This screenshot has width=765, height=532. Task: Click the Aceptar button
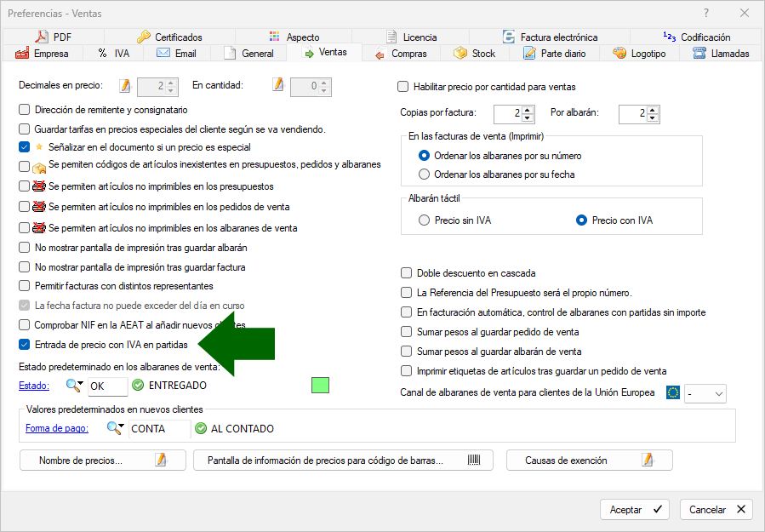634,509
